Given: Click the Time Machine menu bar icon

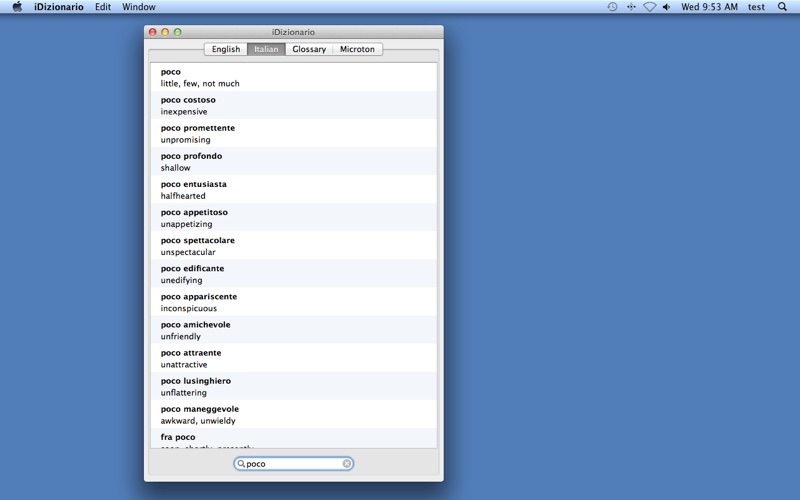Looking at the screenshot, I should 612,7.
